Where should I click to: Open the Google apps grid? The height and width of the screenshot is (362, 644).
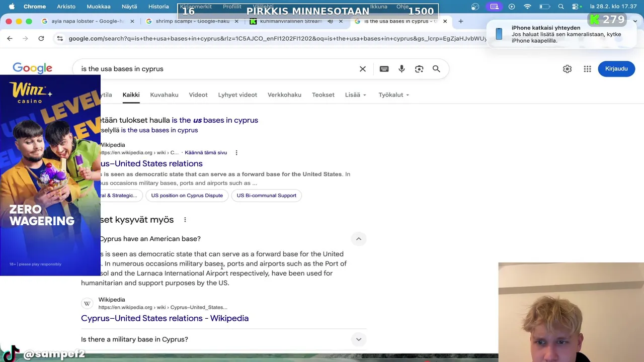pyautogui.click(x=587, y=69)
